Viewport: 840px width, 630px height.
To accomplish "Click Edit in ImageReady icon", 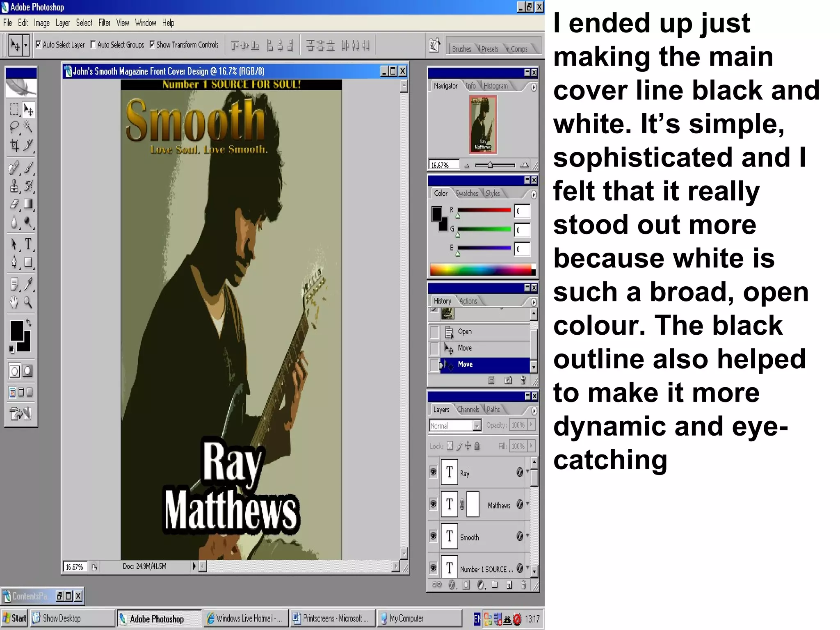I will point(21,413).
